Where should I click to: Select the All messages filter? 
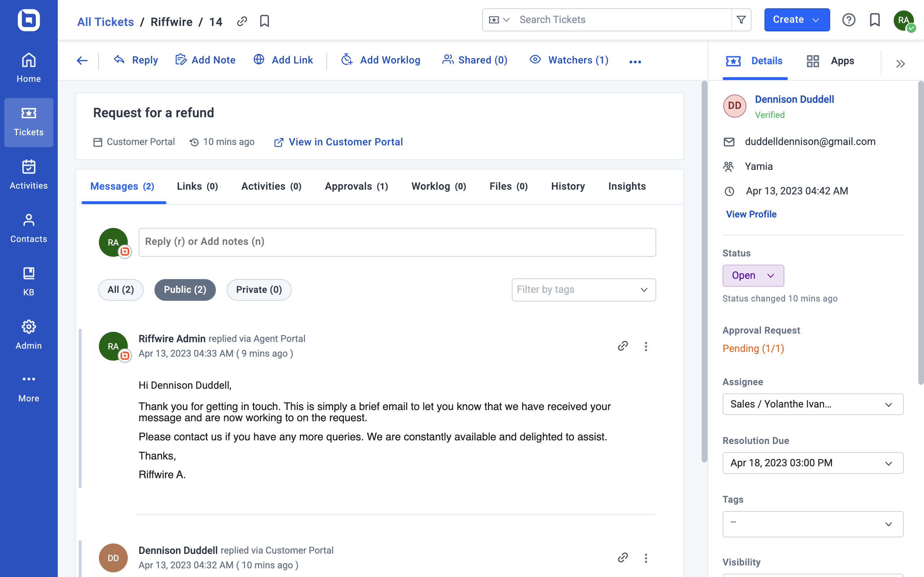tap(121, 290)
